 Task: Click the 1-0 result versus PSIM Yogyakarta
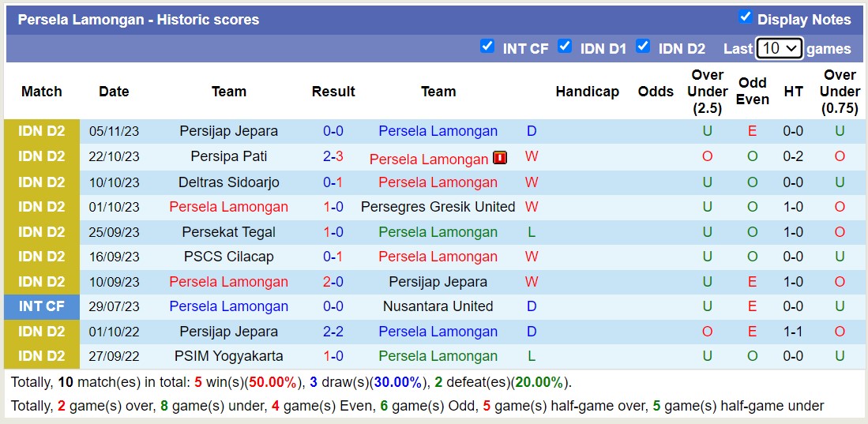click(x=333, y=356)
